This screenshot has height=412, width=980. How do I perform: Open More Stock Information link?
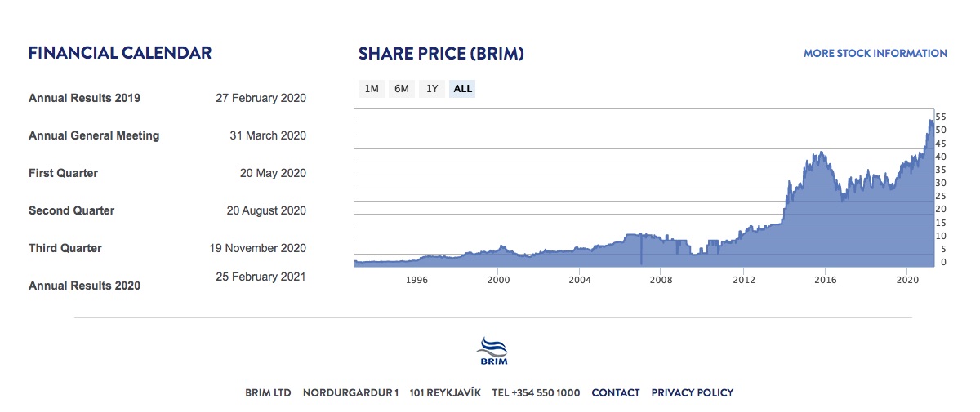(875, 54)
